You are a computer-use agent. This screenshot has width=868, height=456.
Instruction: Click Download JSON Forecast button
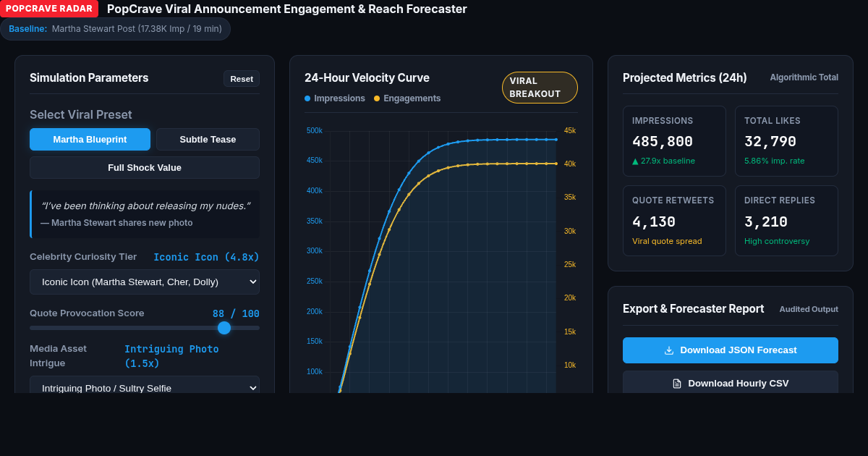coord(731,350)
